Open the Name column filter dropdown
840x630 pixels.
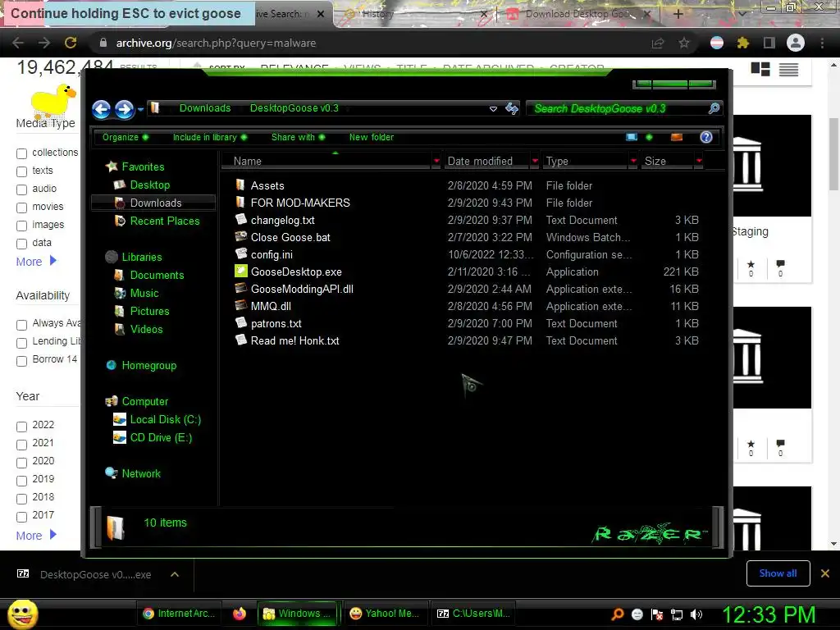tap(436, 161)
